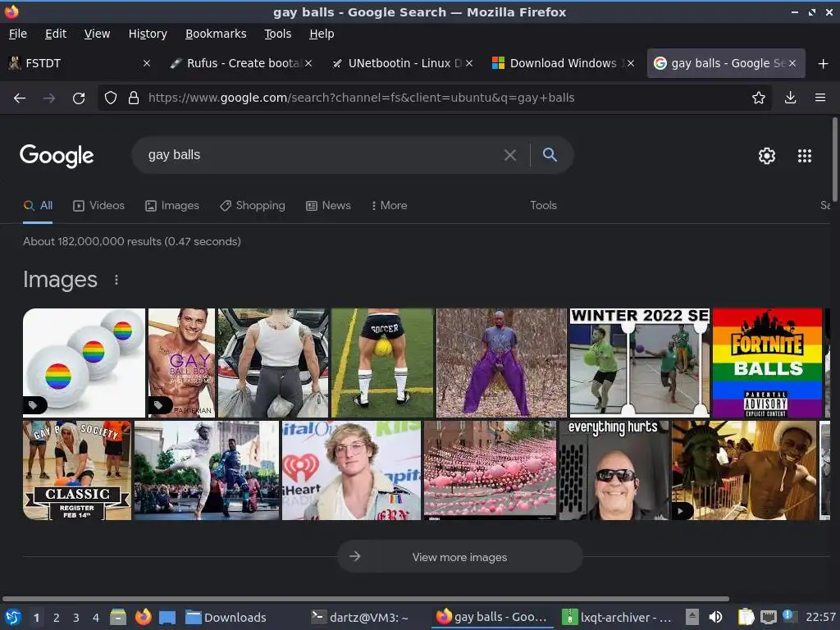
Task: Open the History menu
Action: coord(148,34)
